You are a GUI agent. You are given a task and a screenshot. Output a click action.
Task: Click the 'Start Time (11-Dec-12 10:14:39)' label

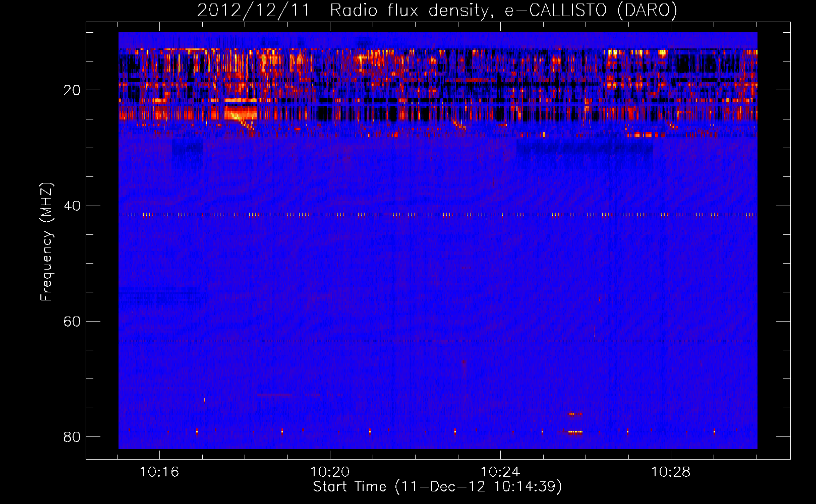pyautogui.click(x=437, y=487)
